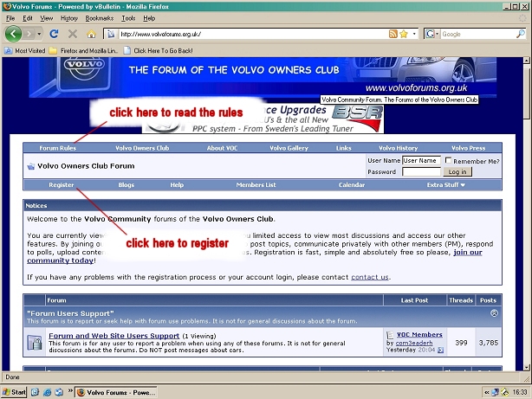Screen dimensions: 532x399
Task: Open the Volvo Gallery link
Action: coord(289,148)
